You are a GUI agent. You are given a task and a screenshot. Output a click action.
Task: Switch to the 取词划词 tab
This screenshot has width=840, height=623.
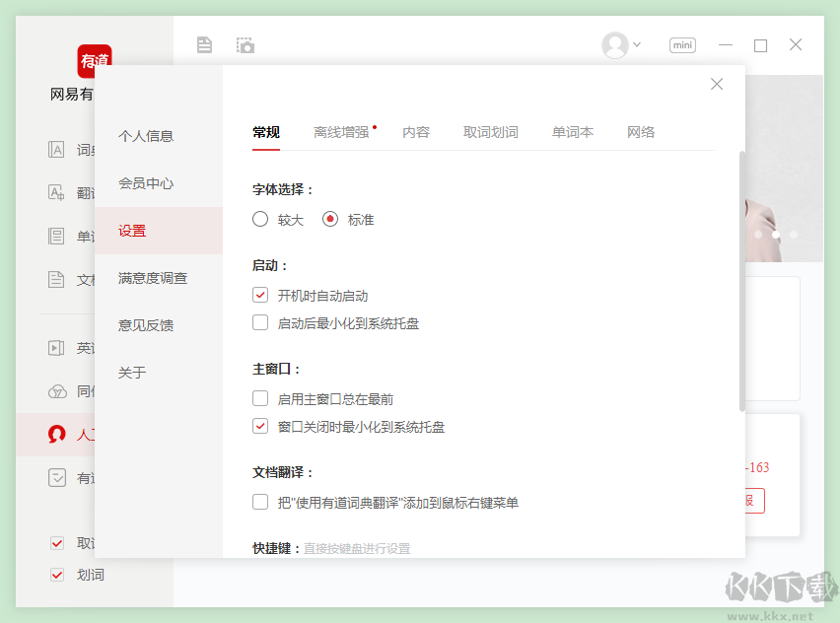[490, 132]
